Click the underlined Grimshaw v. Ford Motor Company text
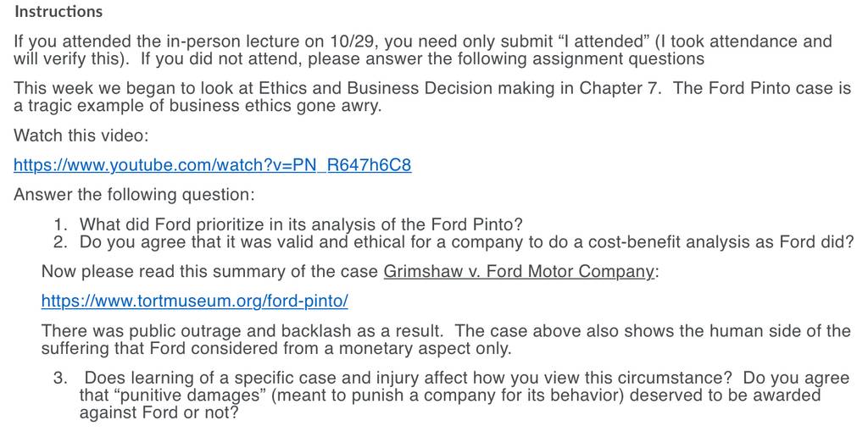The width and height of the screenshot is (868, 448). click(x=519, y=272)
